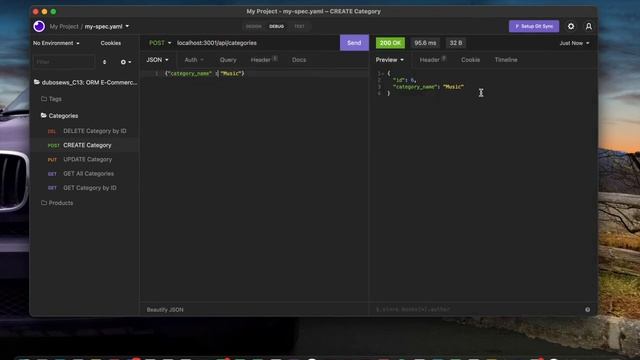Click the Products folder icon

44,203
